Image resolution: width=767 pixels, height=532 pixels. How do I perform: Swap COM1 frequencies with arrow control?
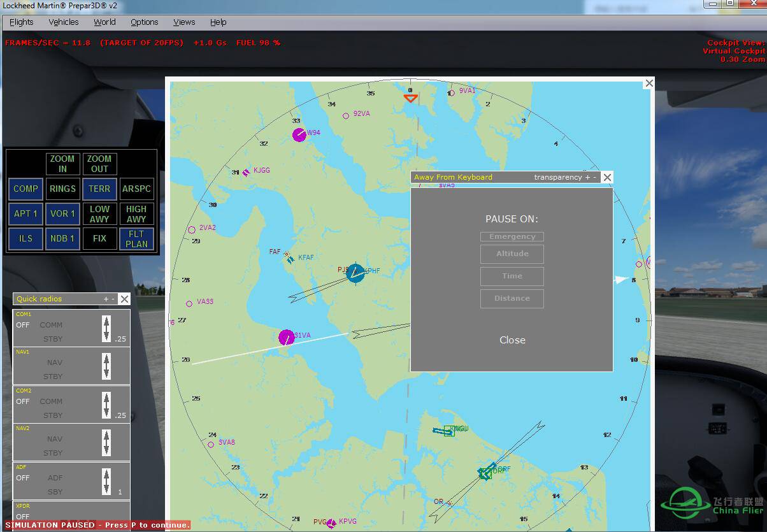click(x=106, y=329)
